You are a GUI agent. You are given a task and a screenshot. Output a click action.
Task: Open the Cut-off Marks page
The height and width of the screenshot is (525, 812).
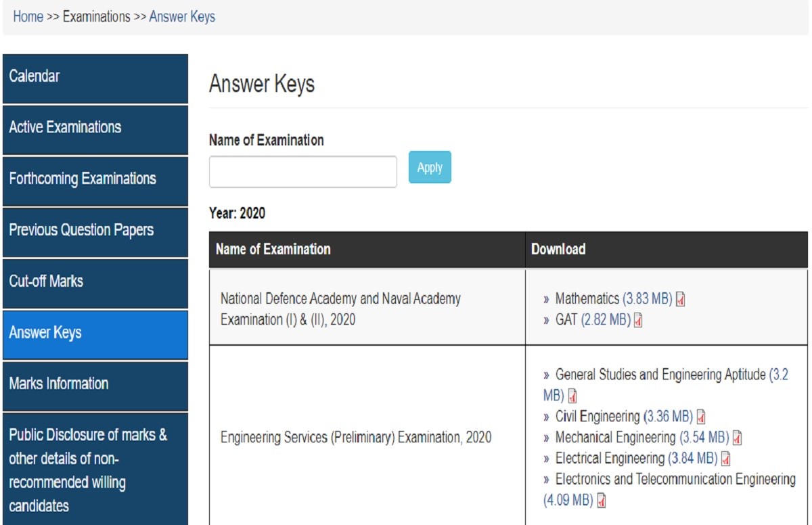[95, 281]
